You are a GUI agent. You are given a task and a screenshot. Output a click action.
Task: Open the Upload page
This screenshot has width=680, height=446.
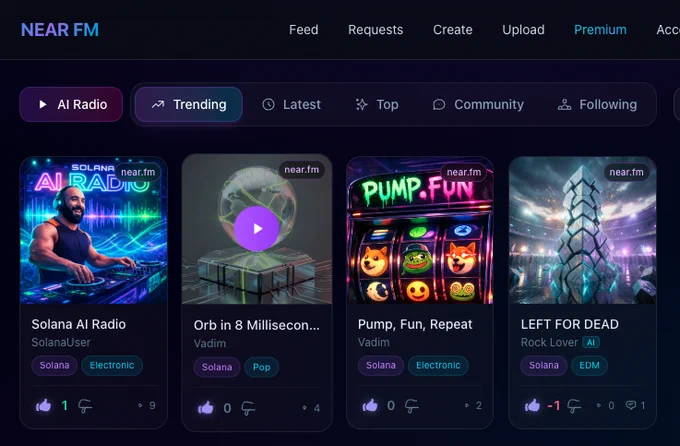(523, 30)
